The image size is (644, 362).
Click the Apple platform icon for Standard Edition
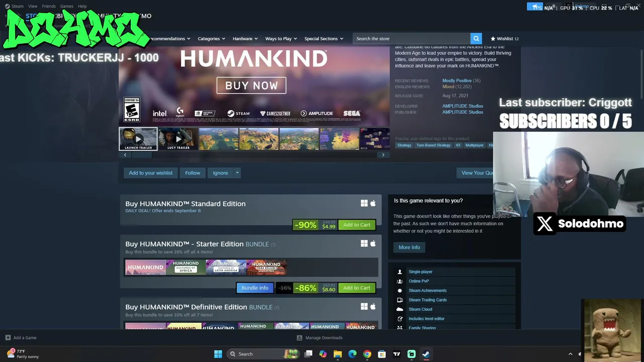373,203
